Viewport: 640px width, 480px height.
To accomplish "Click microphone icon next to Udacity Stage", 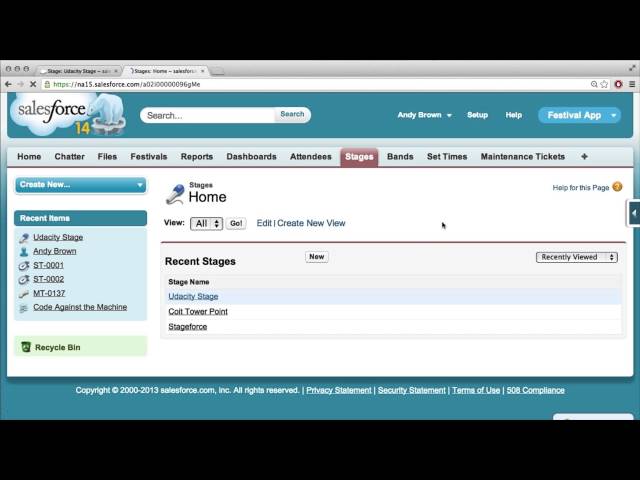I will [24, 238].
